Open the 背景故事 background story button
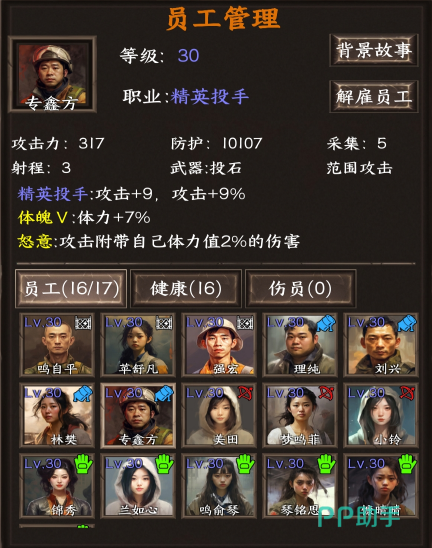This screenshot has height=548, width=432. (374, 50)
